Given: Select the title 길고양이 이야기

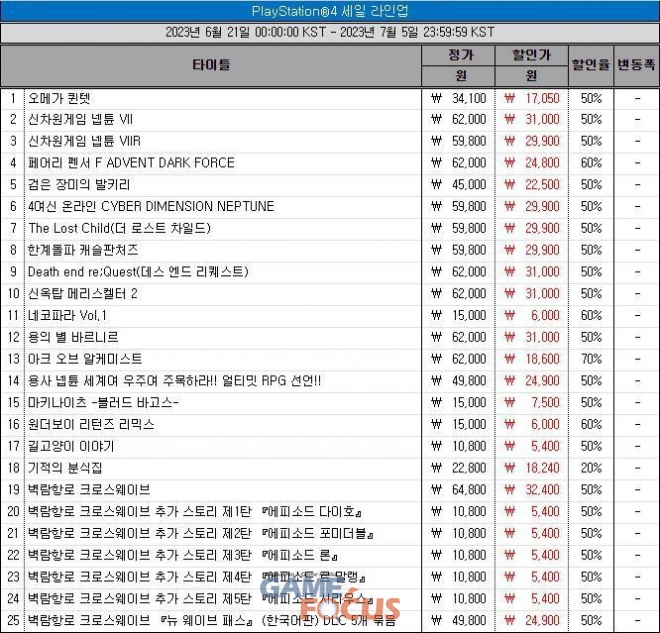Looking at the screenshot, I should pos(71,446).
